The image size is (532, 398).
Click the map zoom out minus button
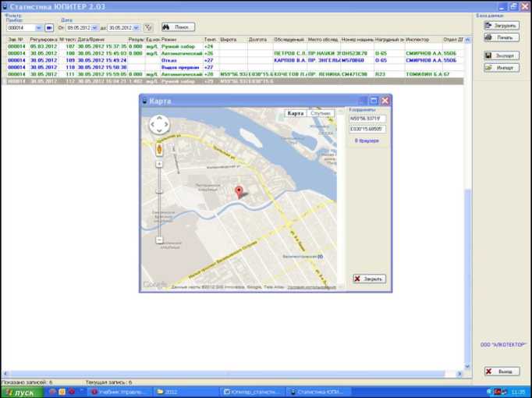[159, 240]
